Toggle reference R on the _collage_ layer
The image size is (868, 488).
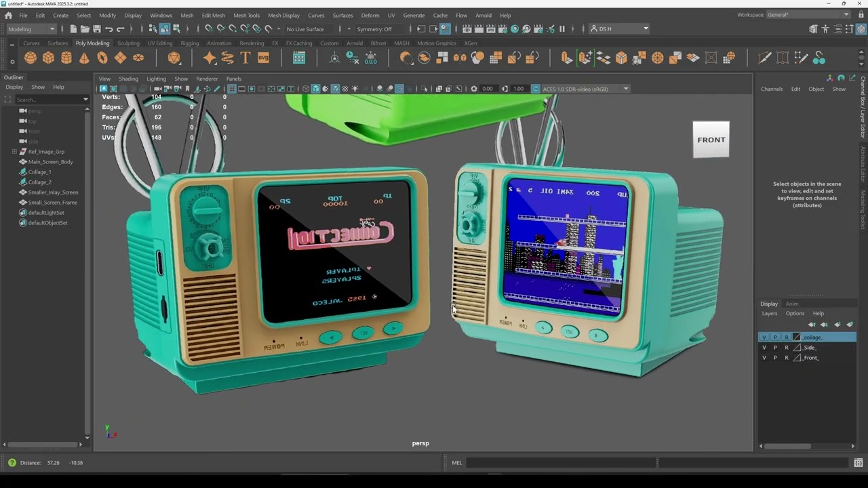click(x=787, y=337)
